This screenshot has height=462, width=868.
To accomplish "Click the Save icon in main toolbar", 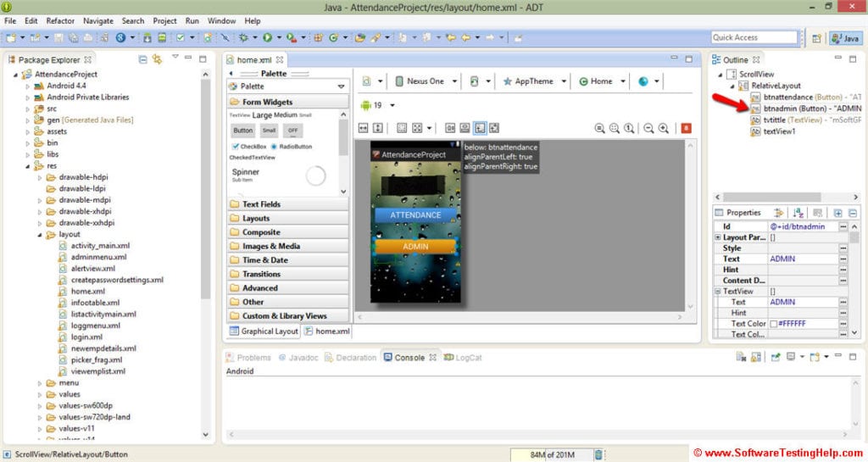I will (x=58, y=37).
